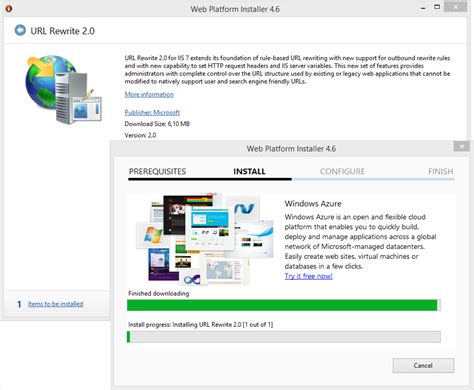
Task: Close the main Web Platform Installer window
Action: click(x=455, y=7)
